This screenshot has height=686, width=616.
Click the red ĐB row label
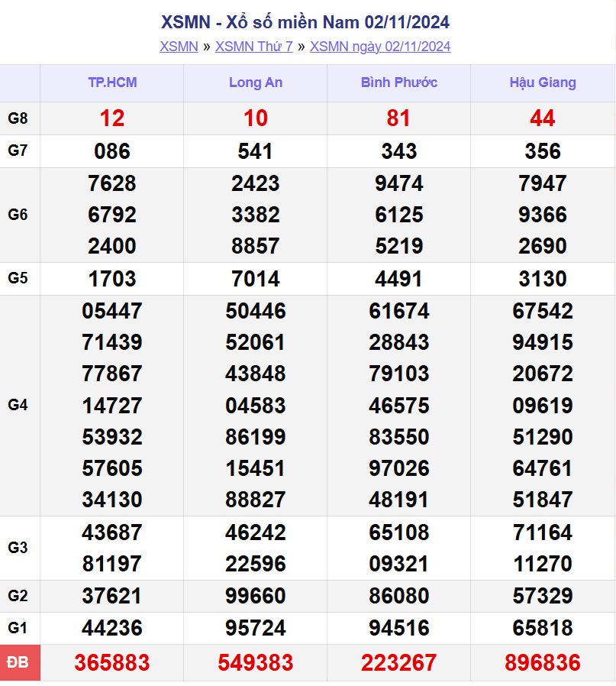(20, 662)
